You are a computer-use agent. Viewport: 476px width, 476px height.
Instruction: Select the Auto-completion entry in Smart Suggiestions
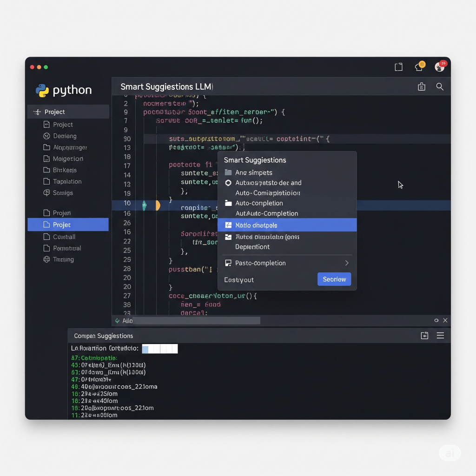(x=259, y=203)
